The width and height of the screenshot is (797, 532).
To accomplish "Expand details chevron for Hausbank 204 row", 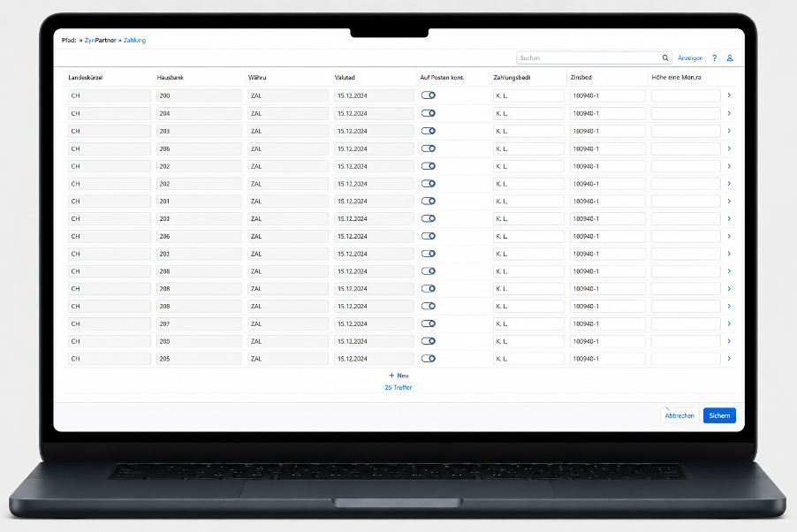I will coord(729,113).
